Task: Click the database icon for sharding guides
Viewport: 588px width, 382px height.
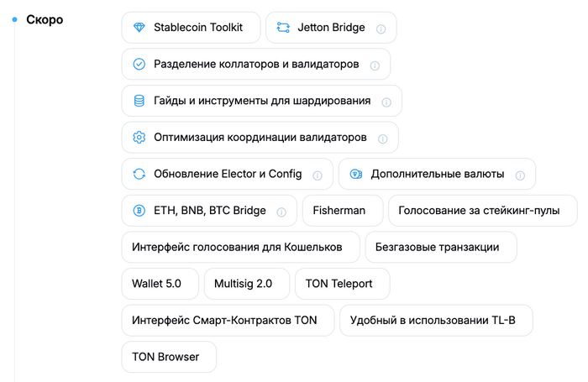Action: point(139,102)
